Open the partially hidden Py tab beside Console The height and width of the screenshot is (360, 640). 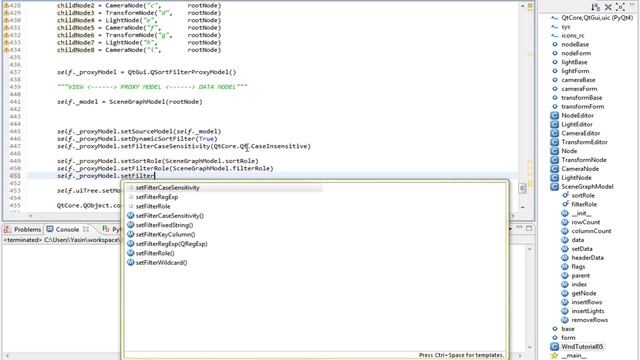pyautogui.click(x=111, y=229)
